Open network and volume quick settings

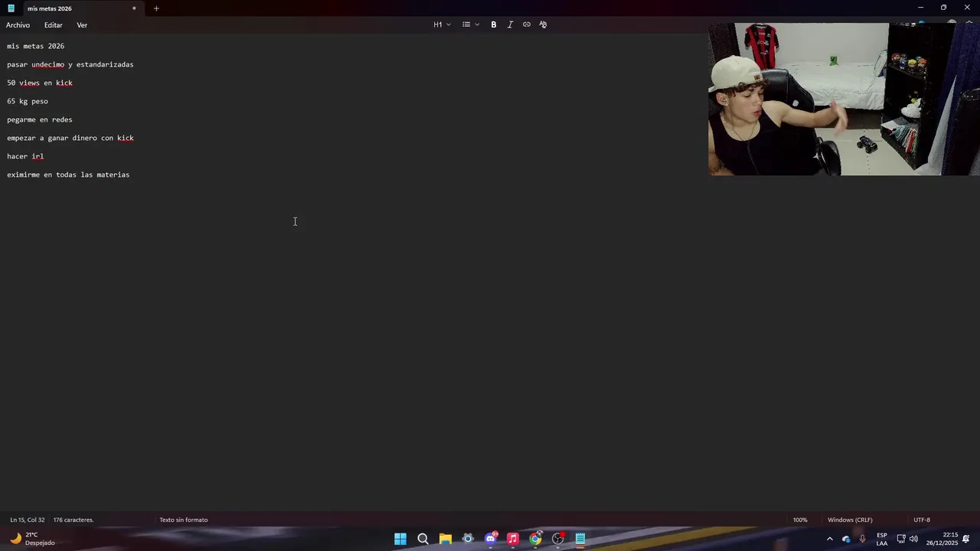pyautogui.click(x=907, y=539)
